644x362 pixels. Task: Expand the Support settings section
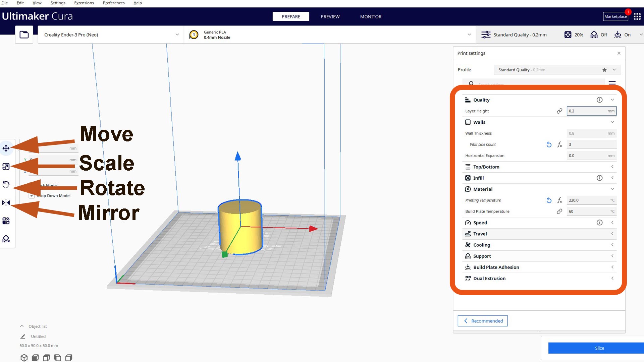(x=612, y=256)
